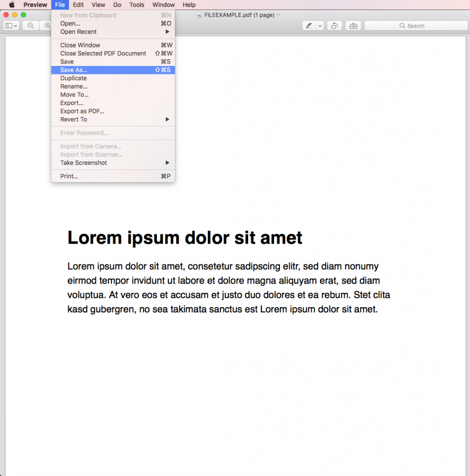Screen dimensions: 470x476
Task: Open the Apple menu
Action: [x=12, y=5]
